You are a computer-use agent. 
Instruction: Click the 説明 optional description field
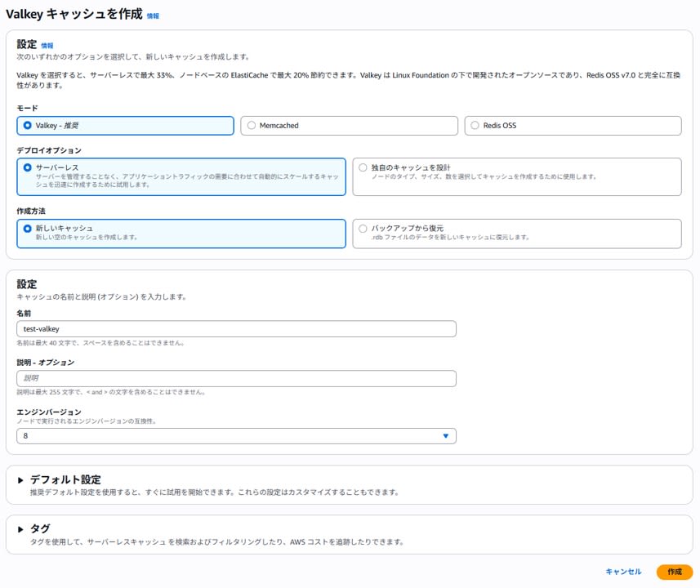coord(236,378)
